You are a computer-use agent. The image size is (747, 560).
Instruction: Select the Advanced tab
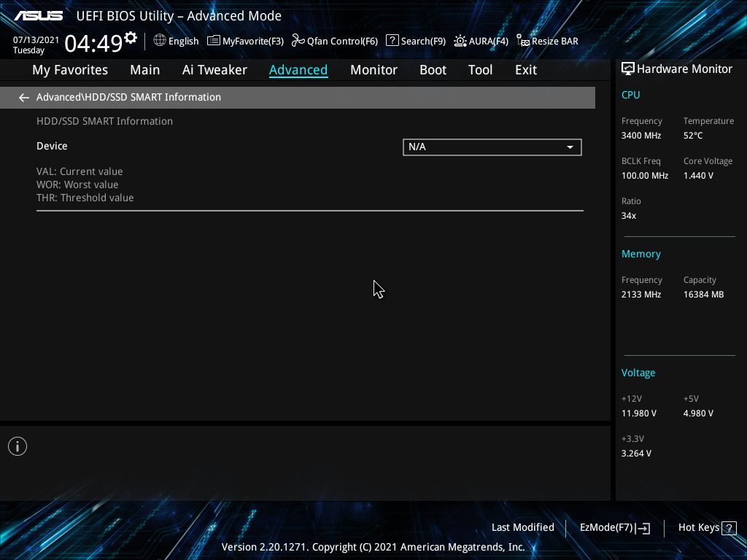pyautogui.click(x=298, y=69)
